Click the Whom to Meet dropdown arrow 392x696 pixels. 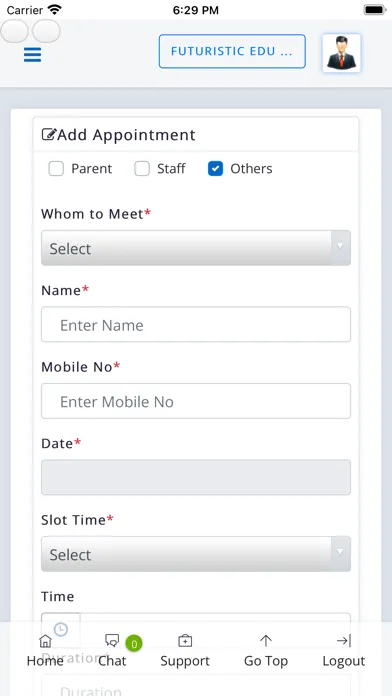click(341, 245)
